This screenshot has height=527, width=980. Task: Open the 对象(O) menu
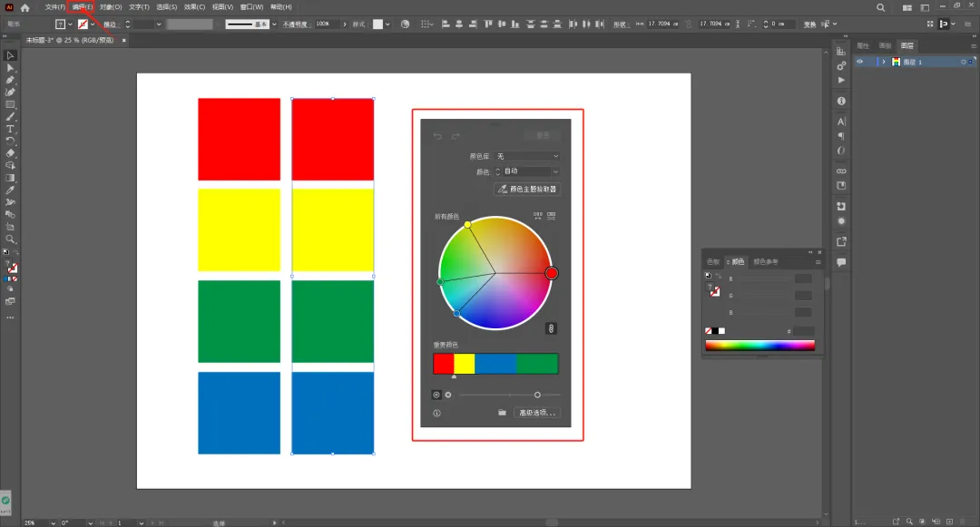(x=111, y=7)
